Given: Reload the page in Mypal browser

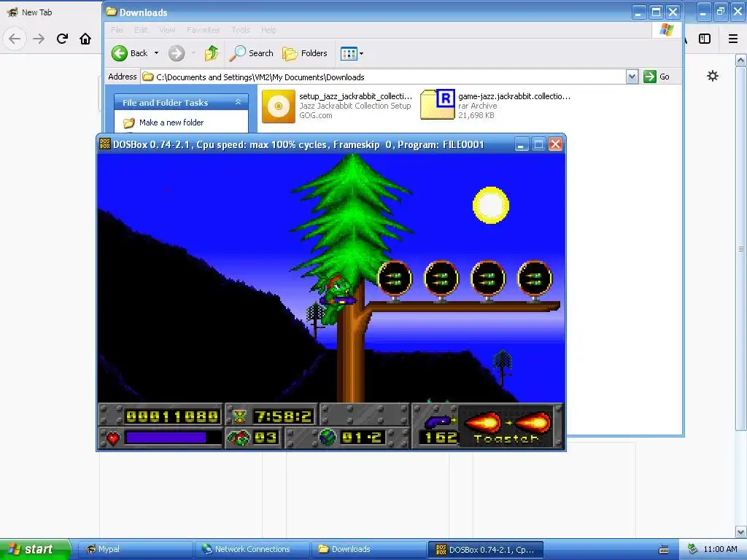Looking at the screenshot, I should [62, 39].
